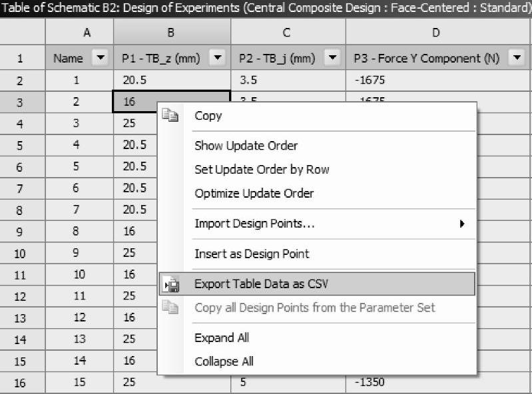Select row 2 header
The width and height of the screenshot is (532, 394).
point(20,81)
